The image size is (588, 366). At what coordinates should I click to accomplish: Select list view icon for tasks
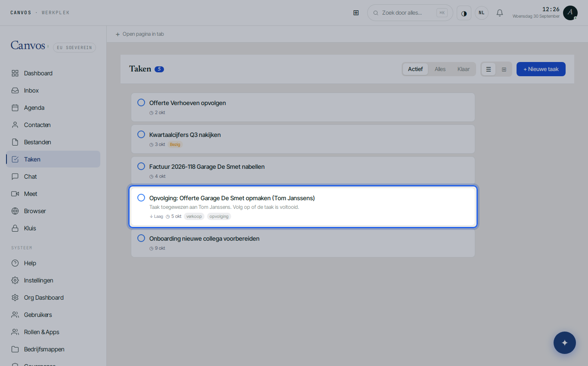coord(489,69)
